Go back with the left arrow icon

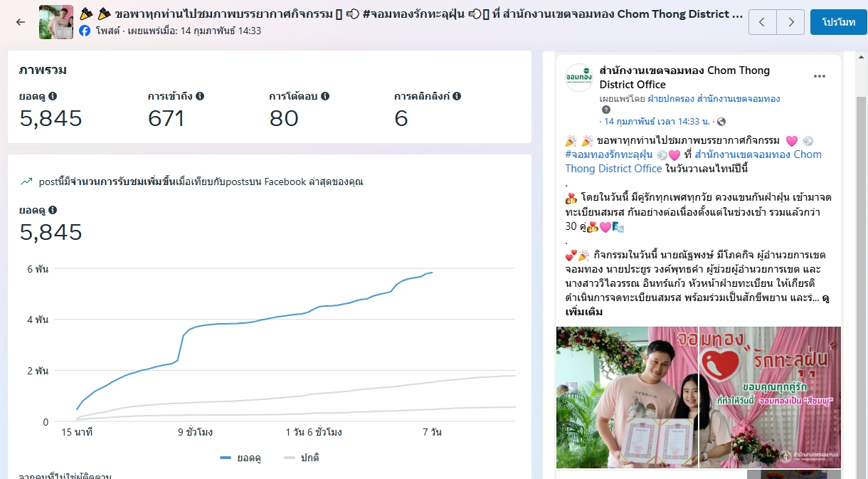pyautogui.click(x=21, y=22)
